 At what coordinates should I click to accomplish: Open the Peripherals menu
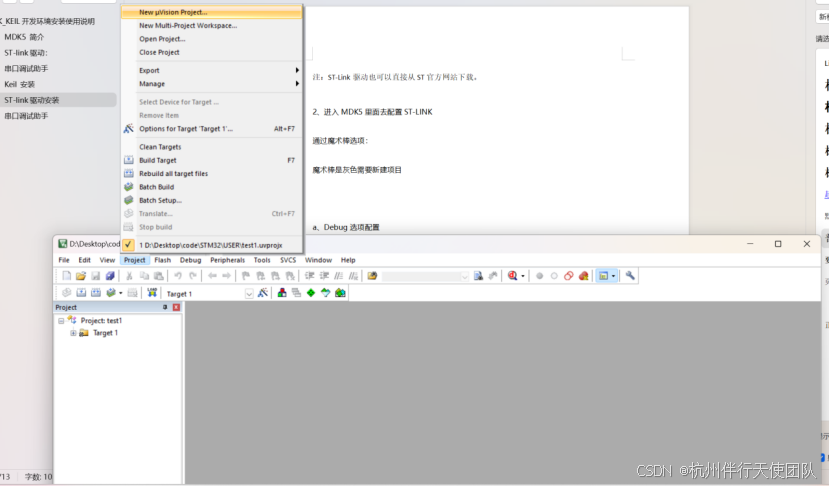tap(227, 260)
